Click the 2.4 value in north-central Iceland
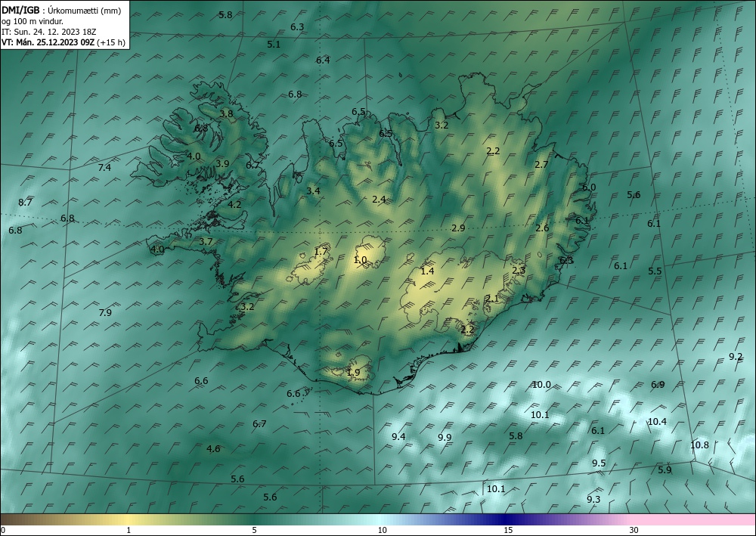The width and height of the screenshot is (756, 536). point(379,199)
